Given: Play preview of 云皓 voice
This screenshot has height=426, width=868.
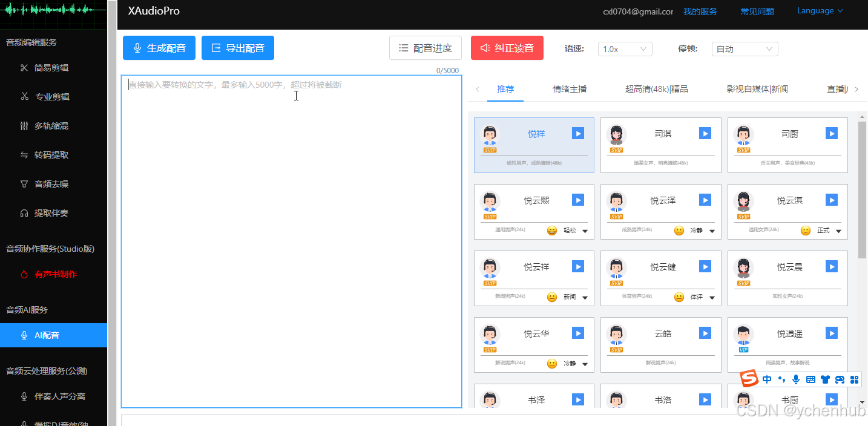Looking at the screenshot, I should (x=705, y=333).
